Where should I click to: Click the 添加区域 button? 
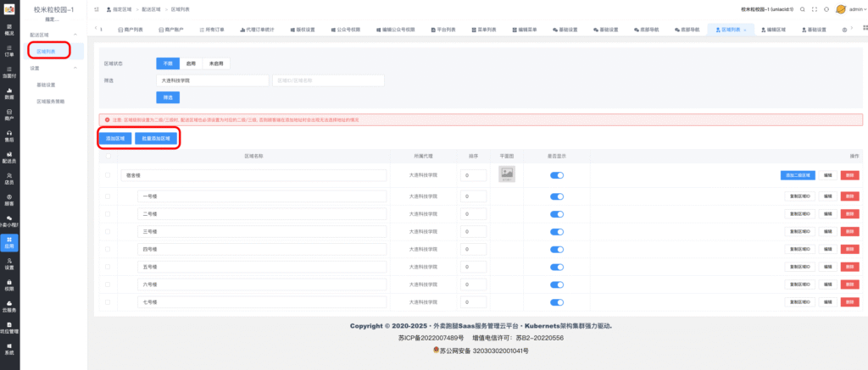115,138
